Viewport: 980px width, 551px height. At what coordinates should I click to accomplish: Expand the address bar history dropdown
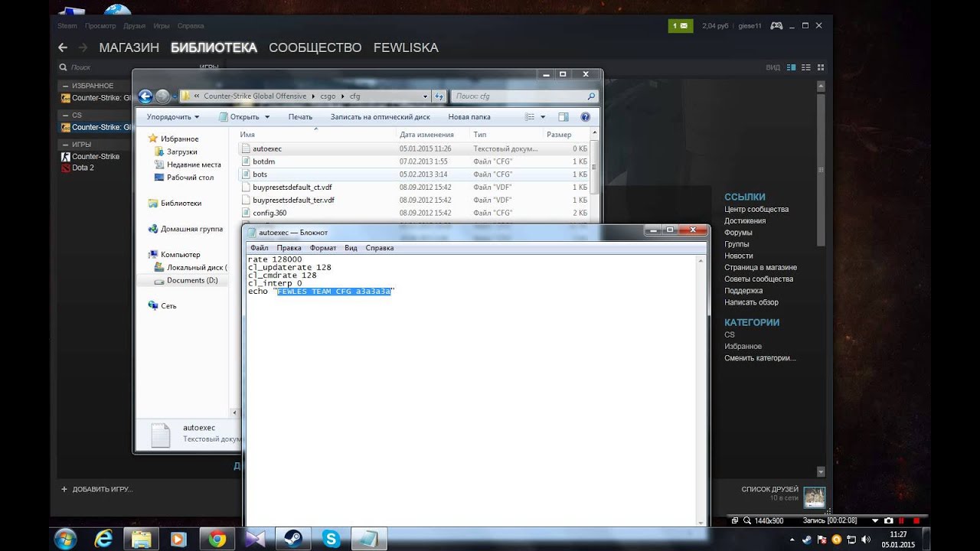426,96
